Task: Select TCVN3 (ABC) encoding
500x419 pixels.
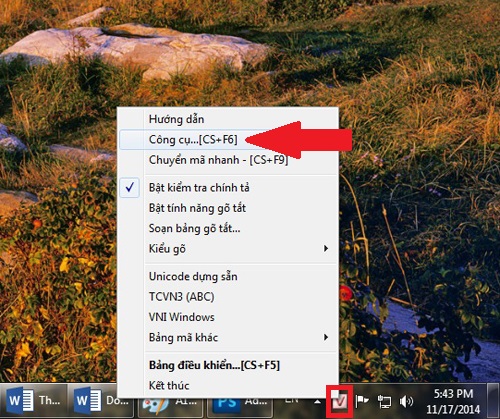Action: coord(229,297)
